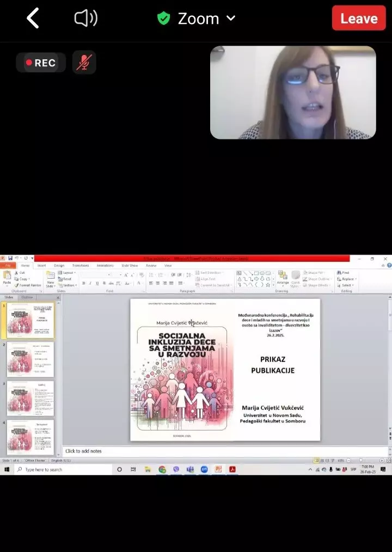The width and height of the screenshot is (392, 552).
Task: Reset the slide formatting
Action: pos(65,279)
